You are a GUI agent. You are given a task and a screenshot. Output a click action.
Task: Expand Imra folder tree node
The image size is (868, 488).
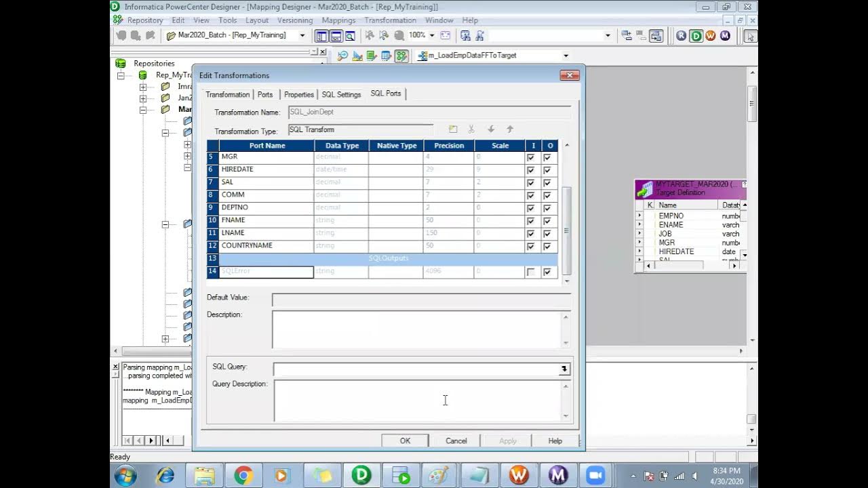click(x=143, y=87)
